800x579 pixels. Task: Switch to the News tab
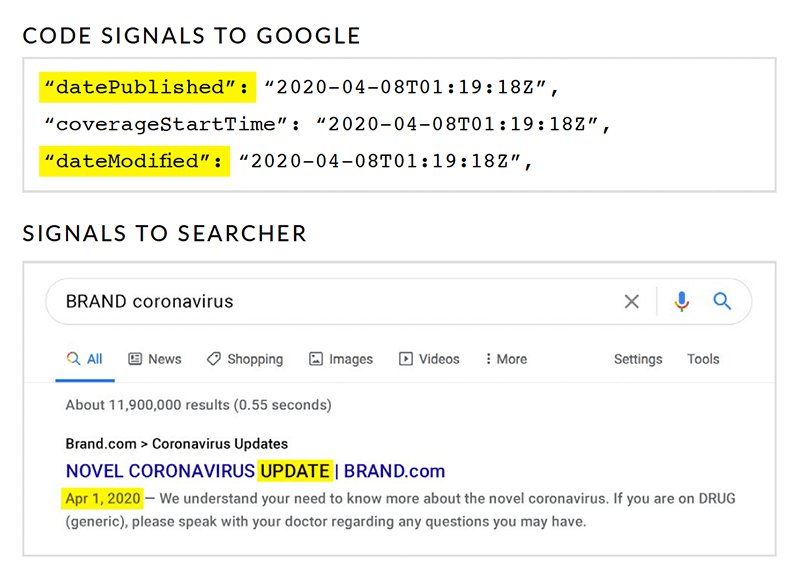click(x=155, y=359)
